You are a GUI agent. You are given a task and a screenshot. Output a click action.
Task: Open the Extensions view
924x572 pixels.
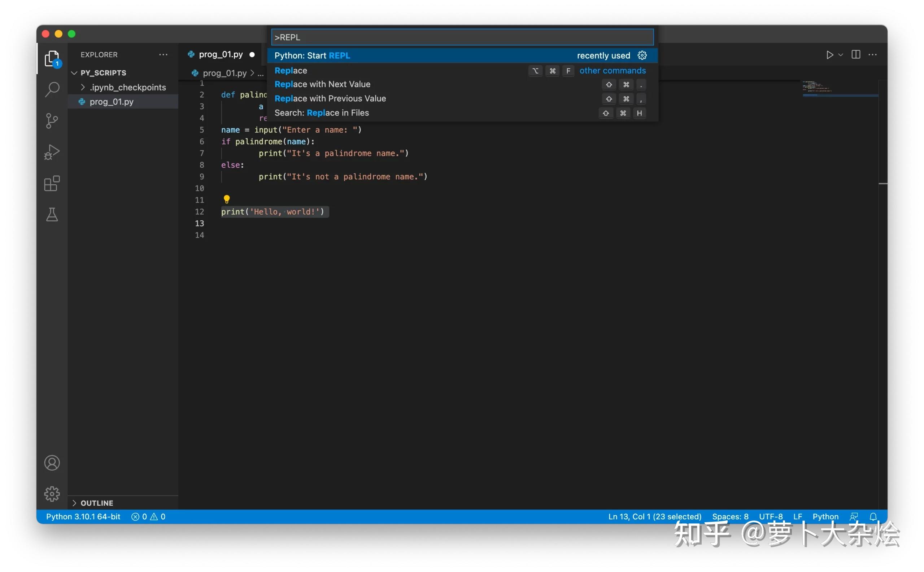point(52,184)
